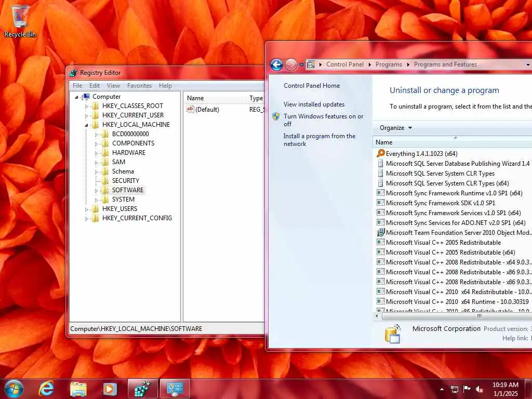
Task: Open the Action Center flag tray icon
Action: point(467,389)
